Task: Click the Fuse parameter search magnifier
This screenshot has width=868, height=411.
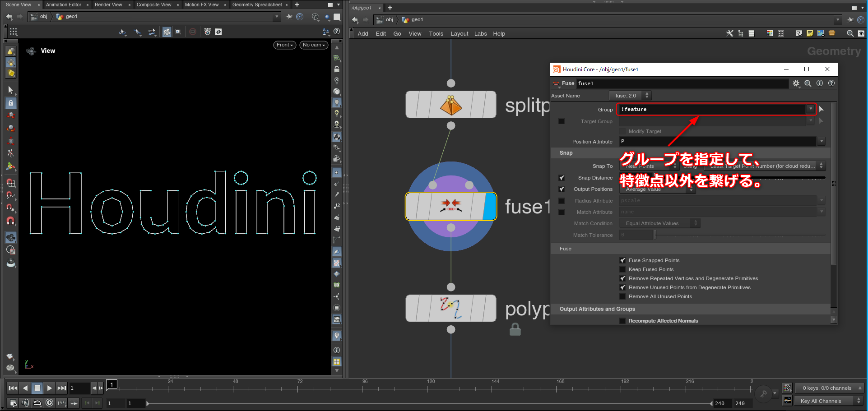Action: 808,83
